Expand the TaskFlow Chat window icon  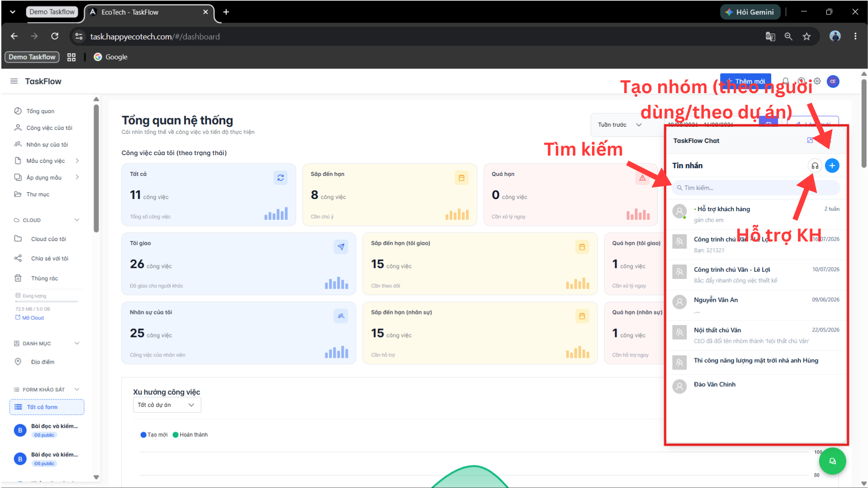(810, 141)
